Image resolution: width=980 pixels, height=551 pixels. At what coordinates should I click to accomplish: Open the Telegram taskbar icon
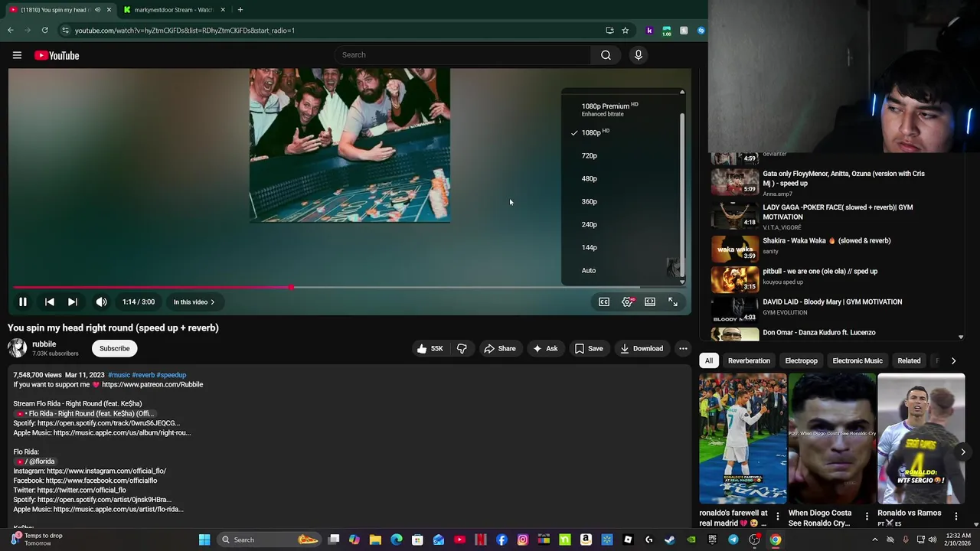[733, 540]
